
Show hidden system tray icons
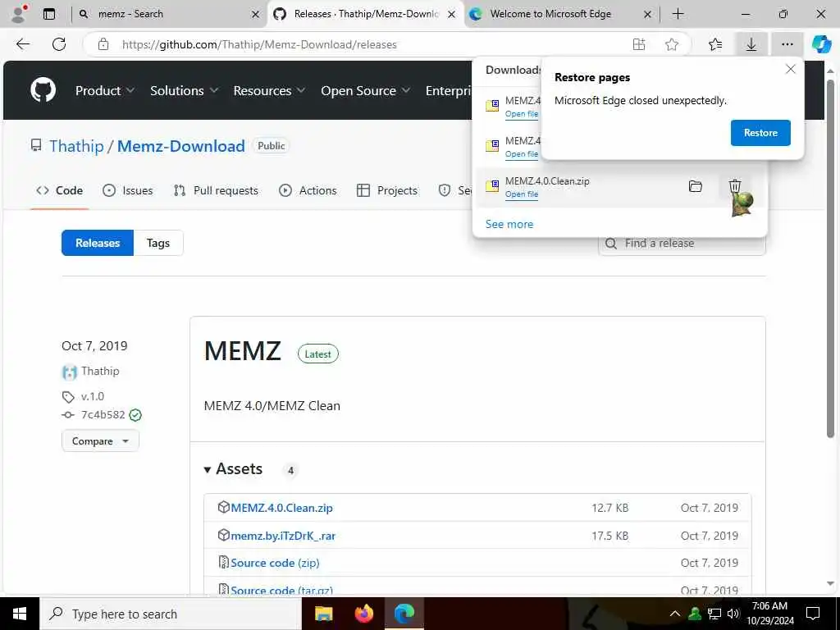[x=675, y=614]
